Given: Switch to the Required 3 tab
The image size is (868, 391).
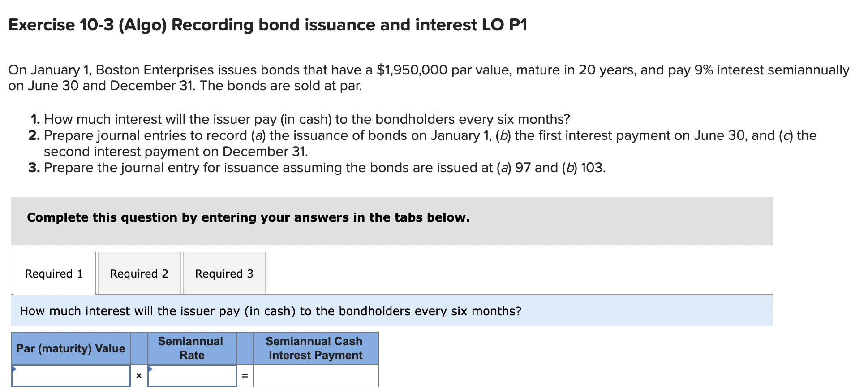Looking at the screenshot, I should click(x=224, y=273).
